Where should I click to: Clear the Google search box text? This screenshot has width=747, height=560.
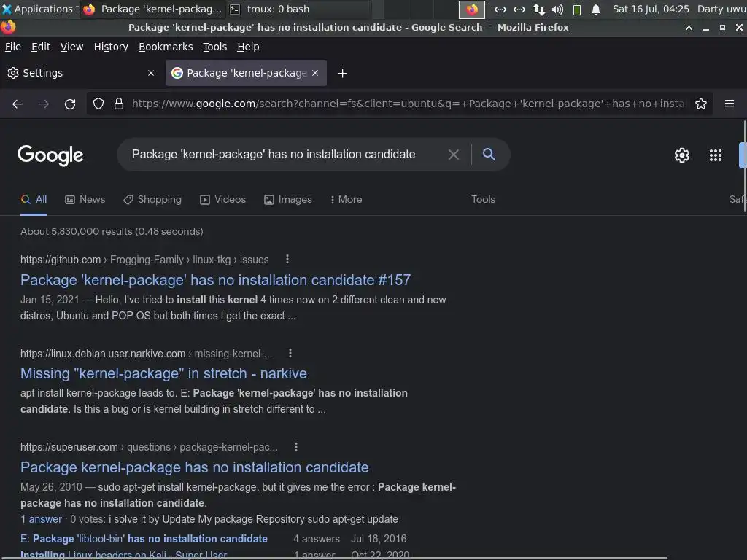454,155
